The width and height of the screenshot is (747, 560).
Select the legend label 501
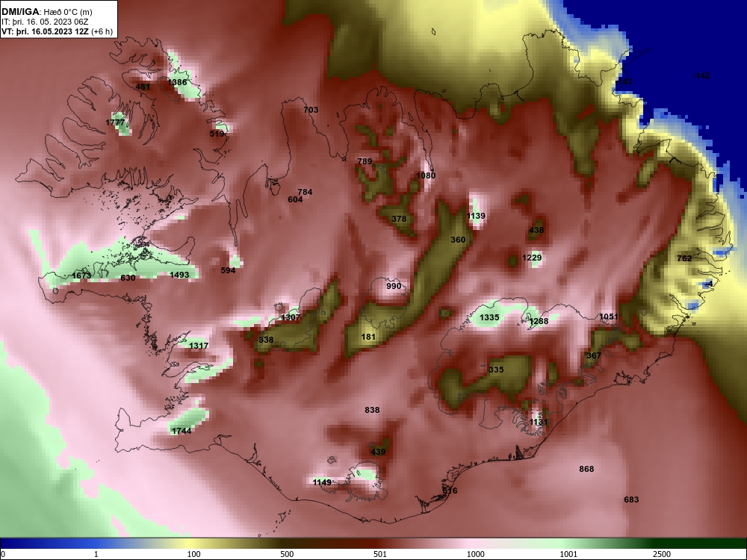click(379, 554)
